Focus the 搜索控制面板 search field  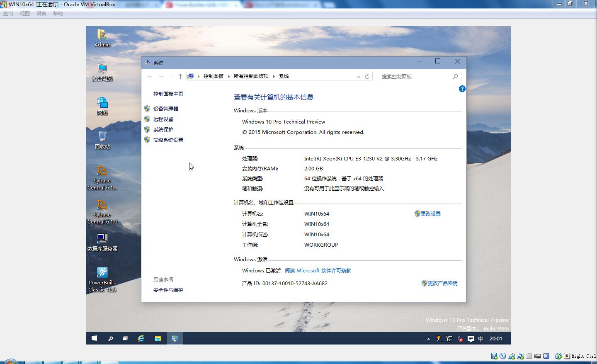(419, 76)
